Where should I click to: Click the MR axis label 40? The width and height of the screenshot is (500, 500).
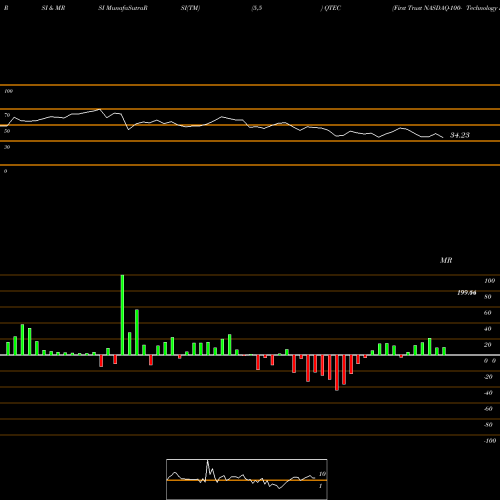click(x=488, y=329)
